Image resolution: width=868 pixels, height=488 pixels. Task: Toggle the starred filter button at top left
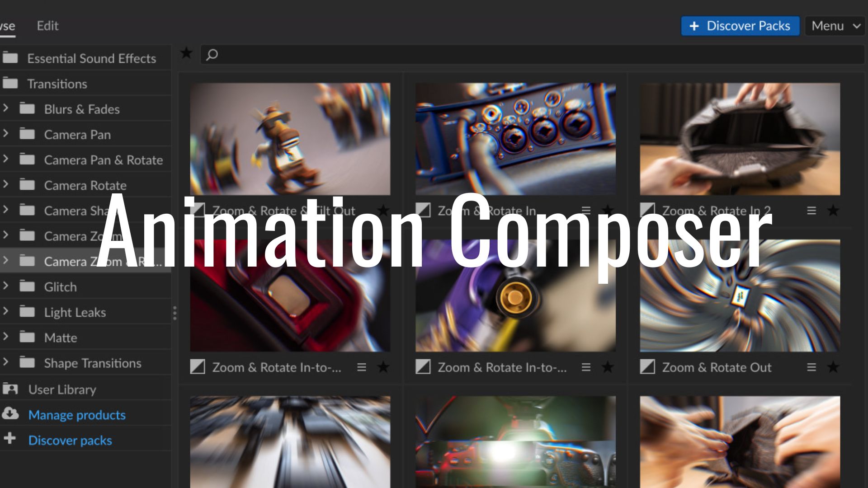(187, 54)
